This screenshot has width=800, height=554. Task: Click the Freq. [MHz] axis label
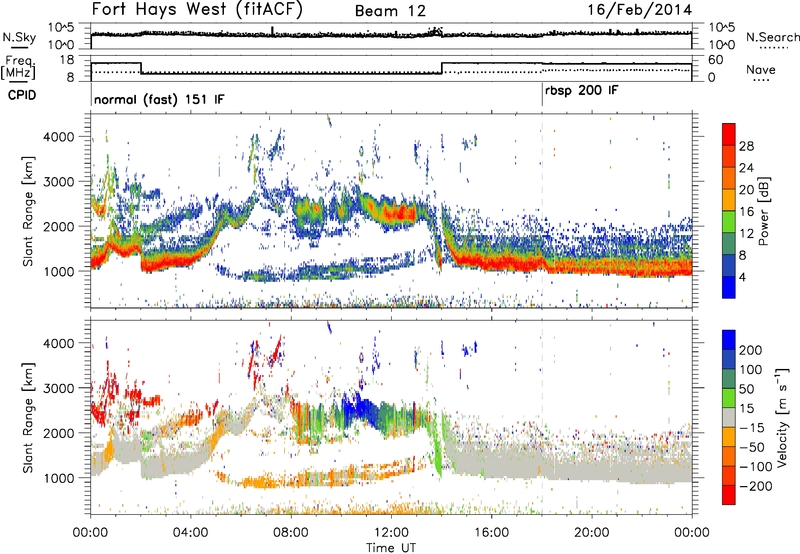coord(18,67)
